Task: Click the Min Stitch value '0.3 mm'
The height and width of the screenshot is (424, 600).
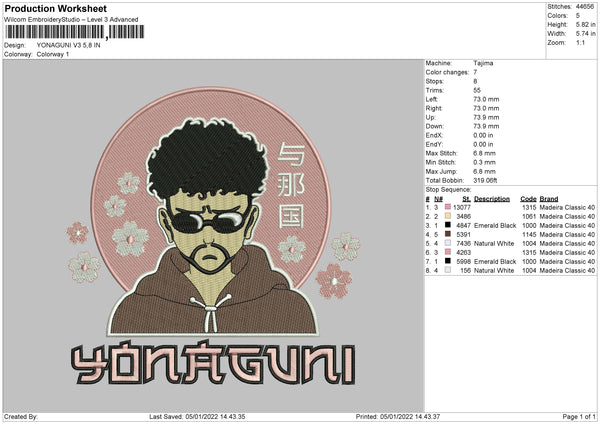Action: [x=484, y=162]
